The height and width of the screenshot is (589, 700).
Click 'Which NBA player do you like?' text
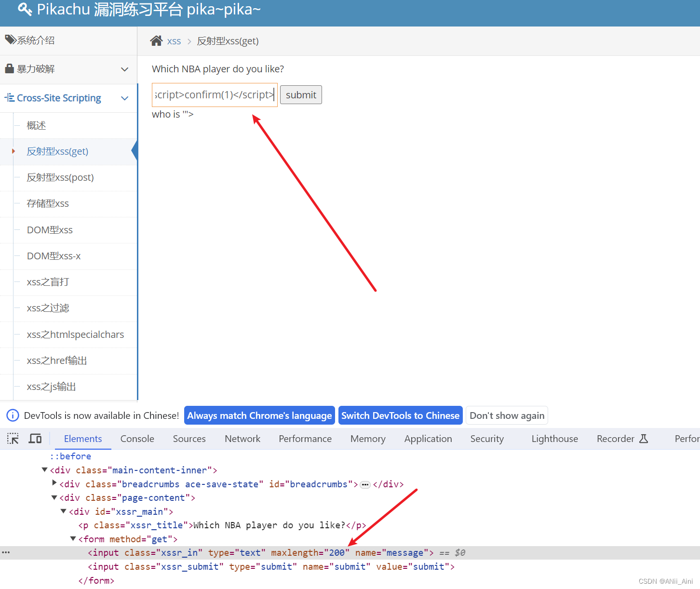pyautogui.click(x=218, y=69)
